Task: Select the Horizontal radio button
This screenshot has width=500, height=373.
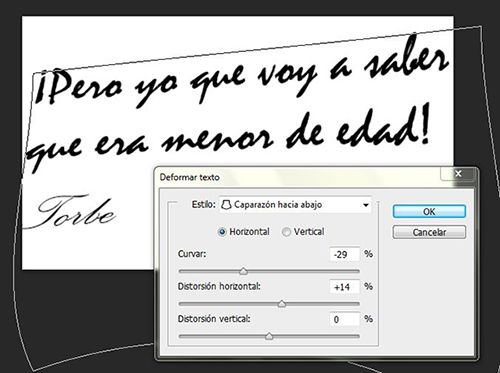Action: (222, 232)
